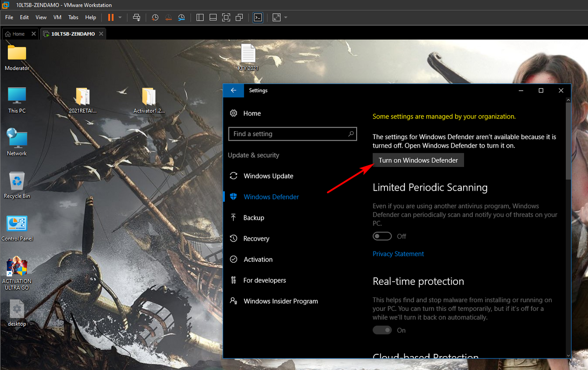Click Turn on Windows Defender button
The image size is (588, 370).
click(x=418, y=160)
